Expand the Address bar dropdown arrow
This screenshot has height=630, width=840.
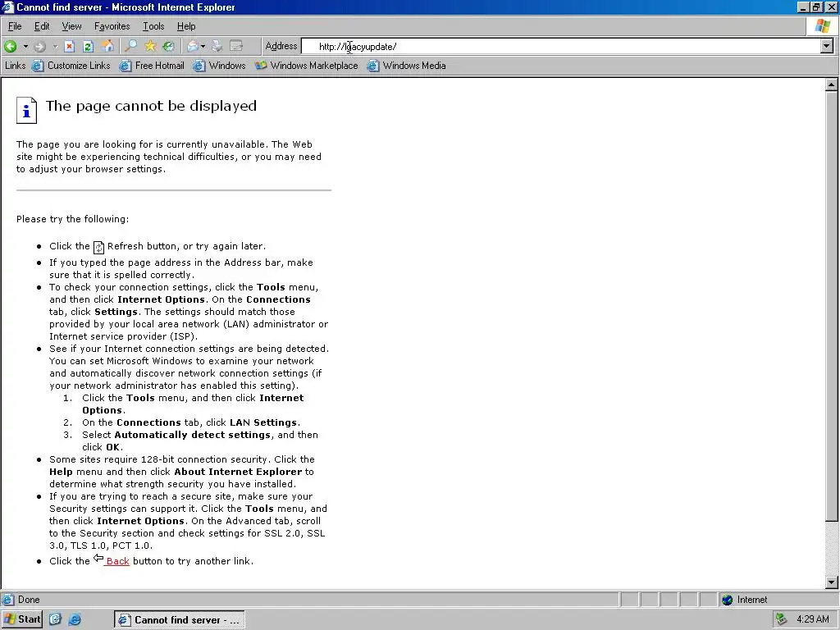coord(827,47)
